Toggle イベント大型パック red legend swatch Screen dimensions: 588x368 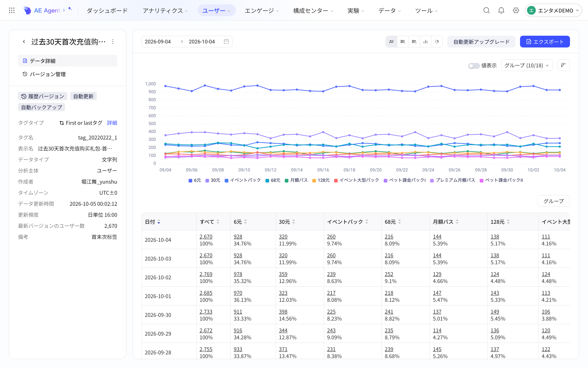tap(336, 181)
